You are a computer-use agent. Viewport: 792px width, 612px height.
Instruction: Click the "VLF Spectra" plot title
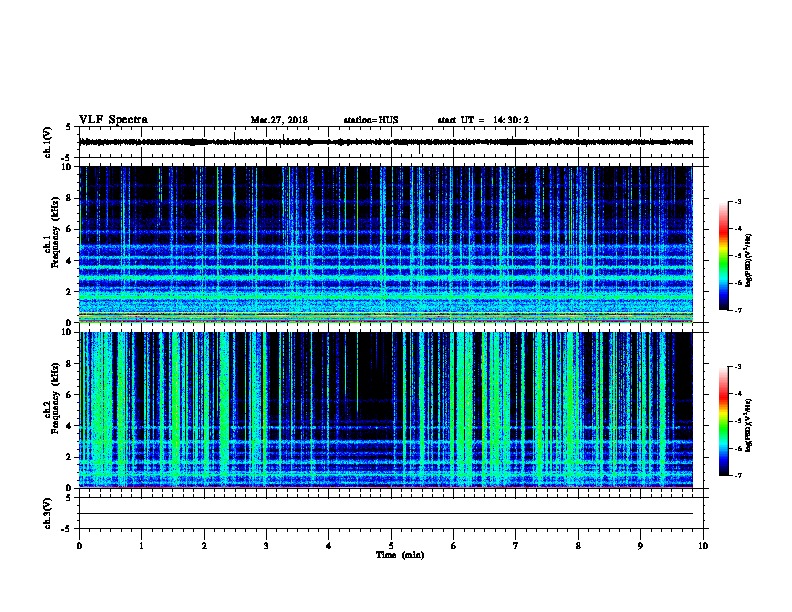pyautogui.click(x=113, y=120)
